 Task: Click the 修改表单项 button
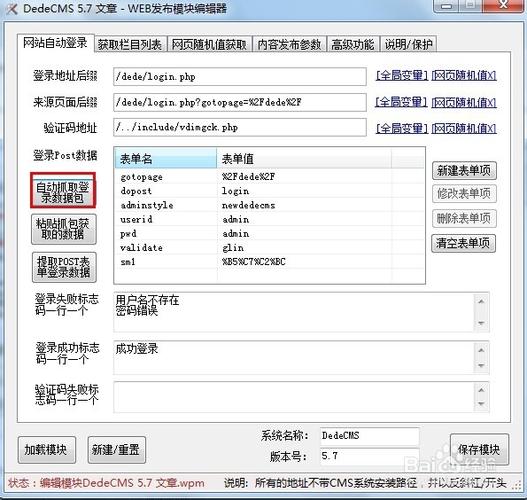(x=464, y=194)
